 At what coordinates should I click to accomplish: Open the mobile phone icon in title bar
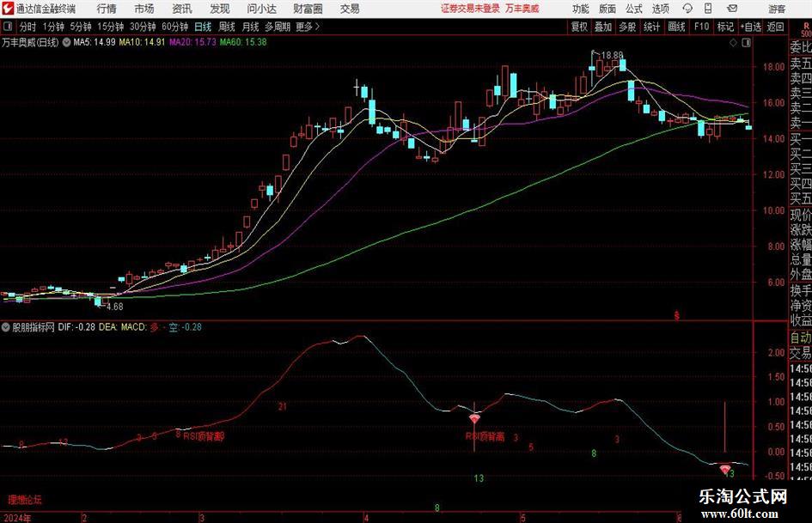click(x=708, y=9)
